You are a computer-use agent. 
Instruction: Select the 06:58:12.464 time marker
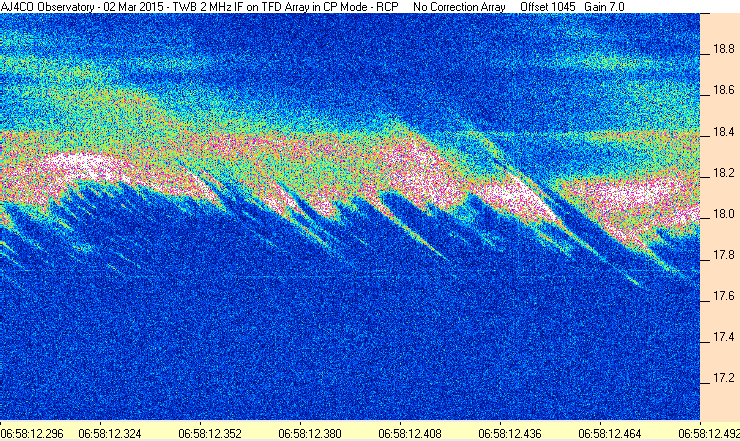(x=610, y=433)
